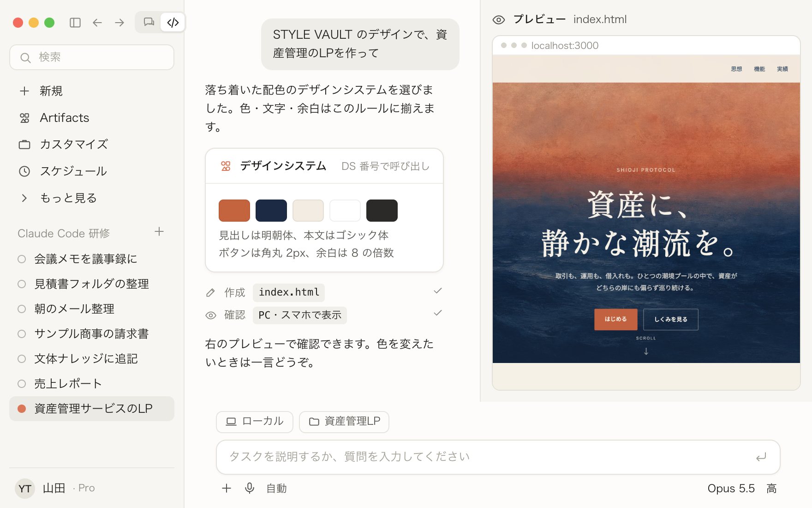Open the index.html file chip
This screenshot has width=812, height=508.
point(289,292)
